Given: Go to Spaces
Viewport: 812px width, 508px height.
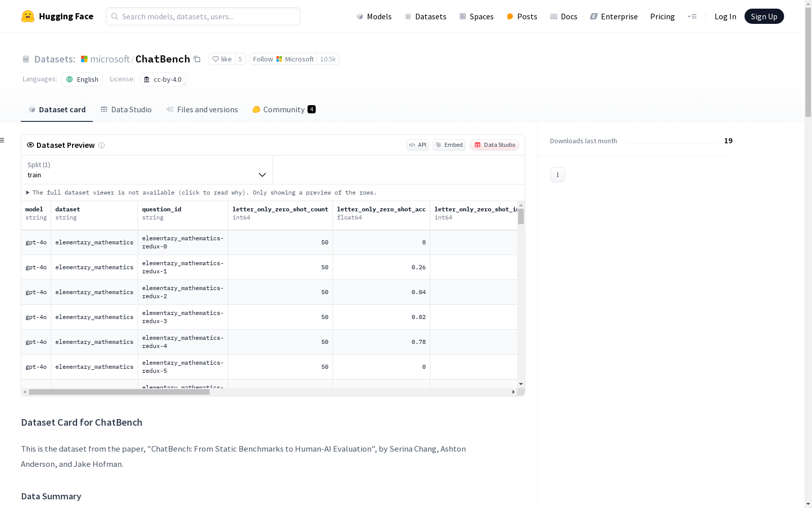Looking at the screenshot, I should coord(477,16).
